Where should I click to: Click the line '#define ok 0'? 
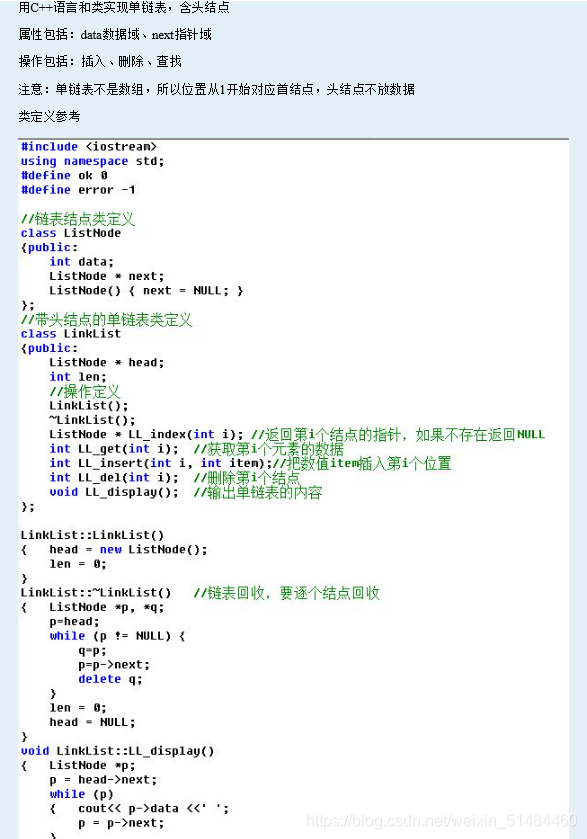point(64,176)
